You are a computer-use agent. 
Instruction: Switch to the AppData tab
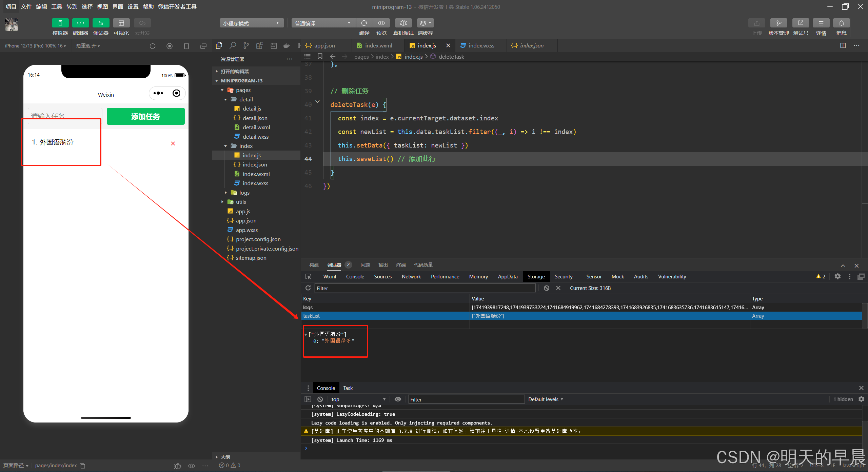508,276
